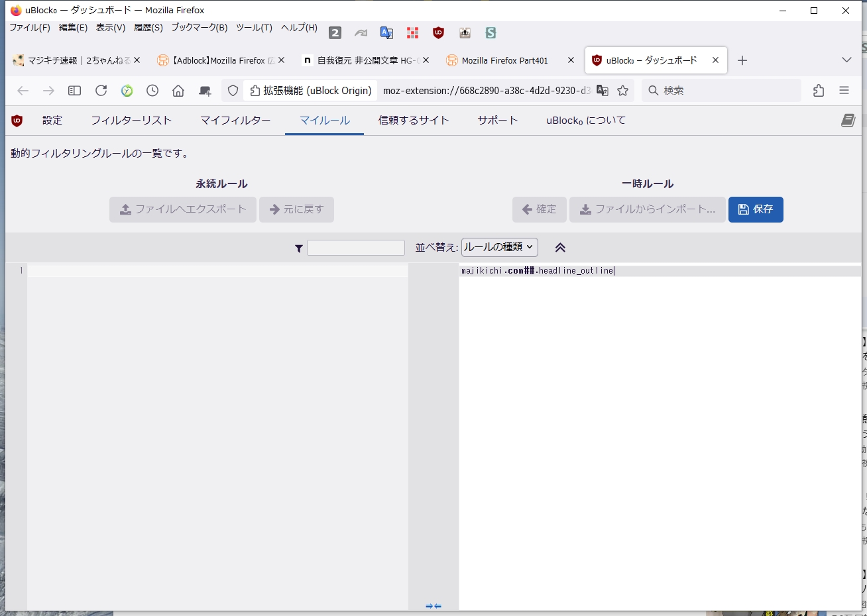Screen dimensions: 867x616
Task: Expand the list all tabs chevron
Action: tap(846, 60)
